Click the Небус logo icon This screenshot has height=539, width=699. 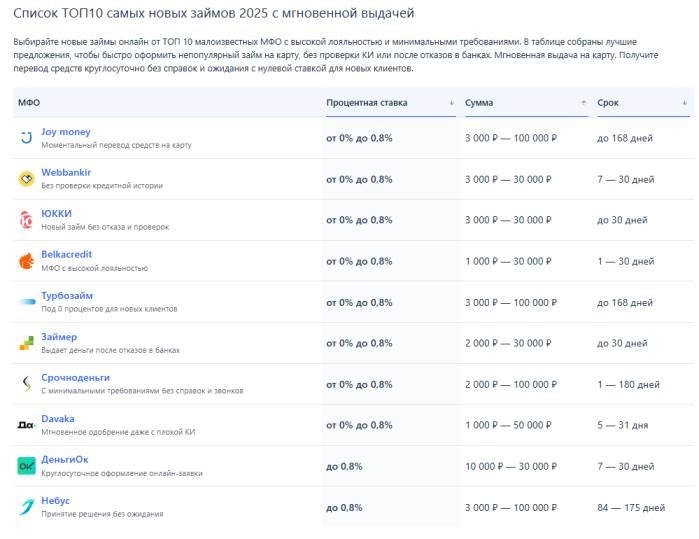pos(26,507)
